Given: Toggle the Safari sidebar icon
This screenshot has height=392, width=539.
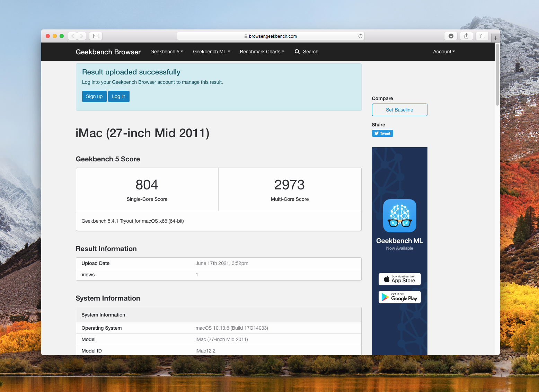Looking at the screenshot, I should tap(96, 36).
